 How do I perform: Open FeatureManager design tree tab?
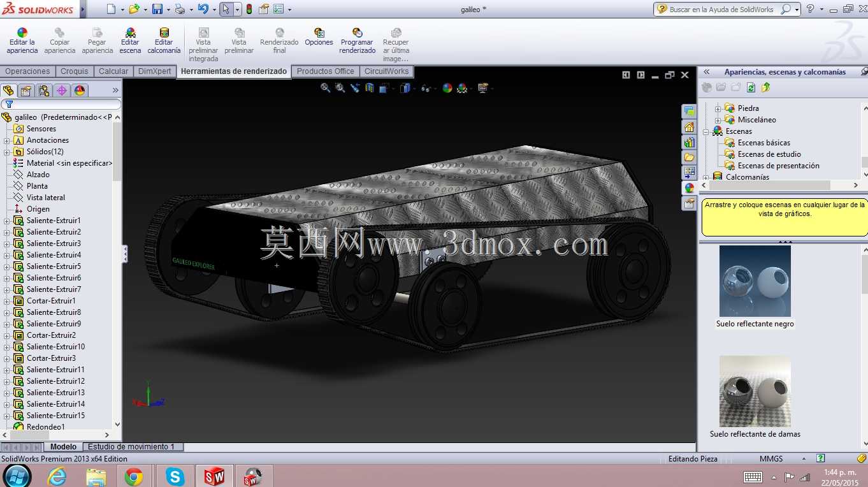[x=8, y=91]
